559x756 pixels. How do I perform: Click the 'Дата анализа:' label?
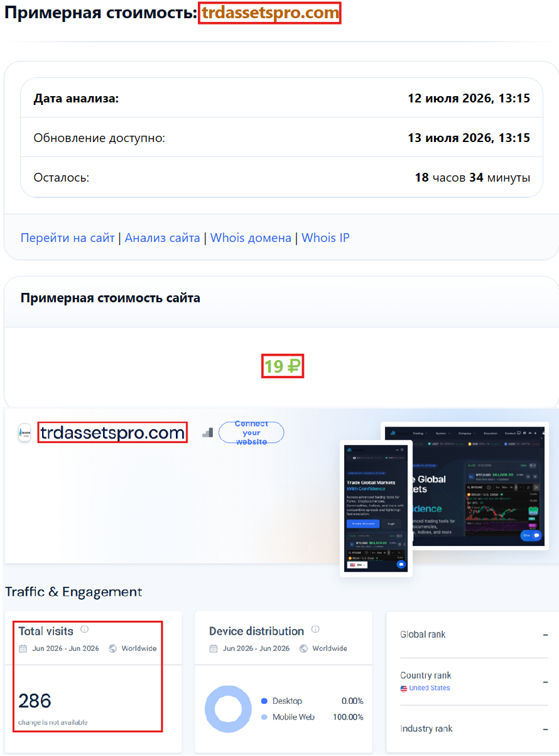pyautogui.click(x=76, y=98)
